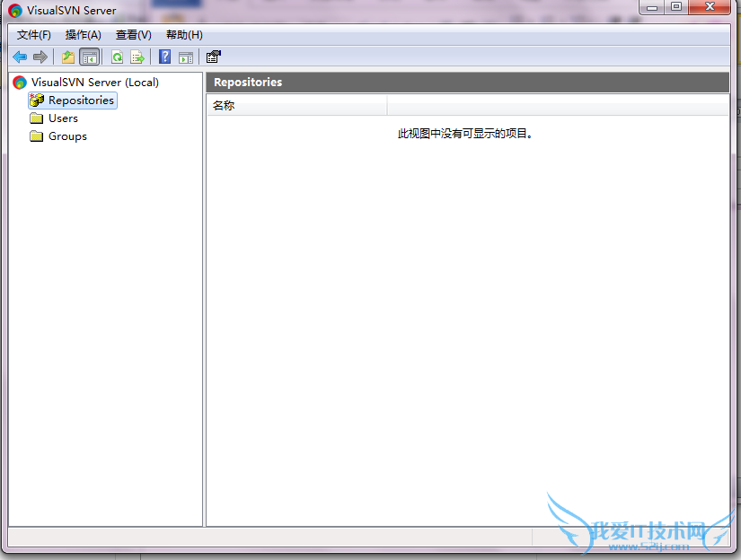Open the 帮助(H) menu
This screenshot has width=741, height=560.
[184, 35]
